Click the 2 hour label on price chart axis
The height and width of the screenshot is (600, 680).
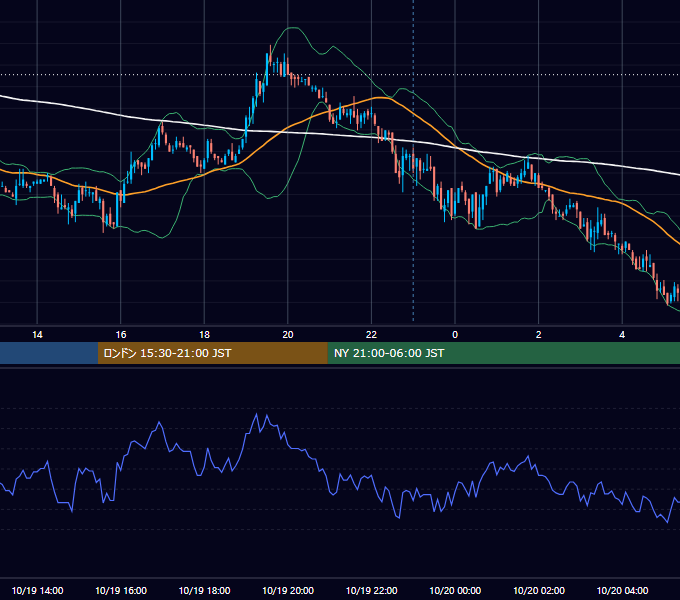tap(539, 335)
